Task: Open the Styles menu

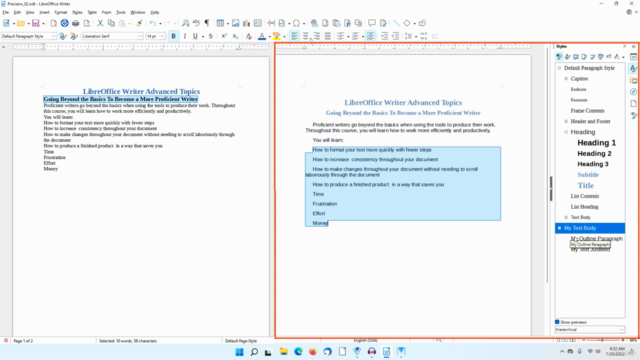Action: coord(77,12)
